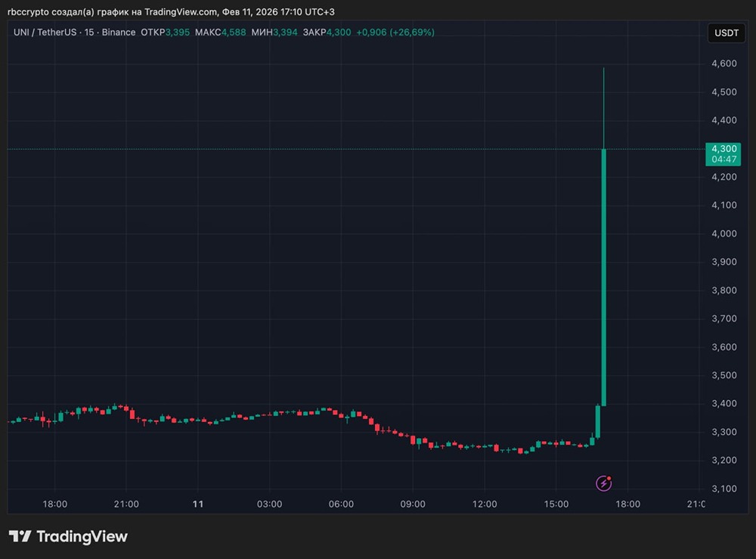Open the 15-minute interval selector
This screenshot has height=559, width=756.
[91, 33]
